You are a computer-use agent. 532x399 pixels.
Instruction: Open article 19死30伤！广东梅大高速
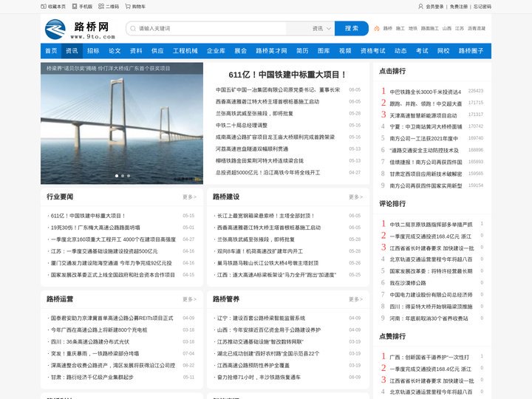point(95,228)
